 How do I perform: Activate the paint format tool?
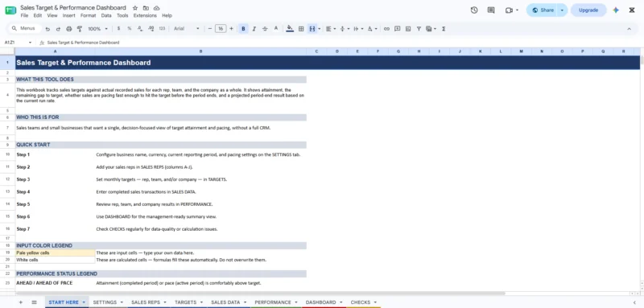click(x=80, y=29)
